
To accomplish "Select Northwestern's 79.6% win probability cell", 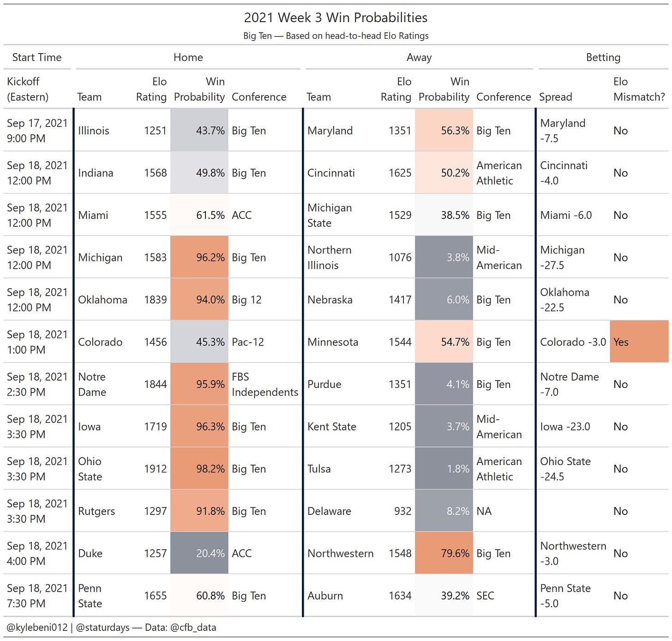I will click(x=444, y=553).
